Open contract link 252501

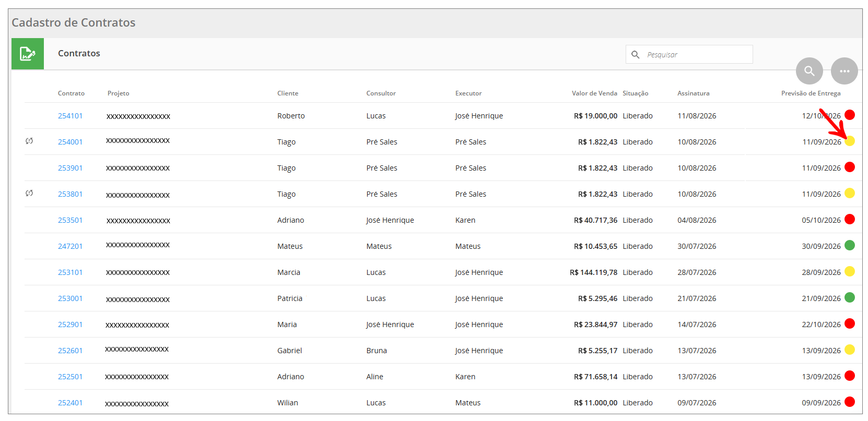pos(70,377)
